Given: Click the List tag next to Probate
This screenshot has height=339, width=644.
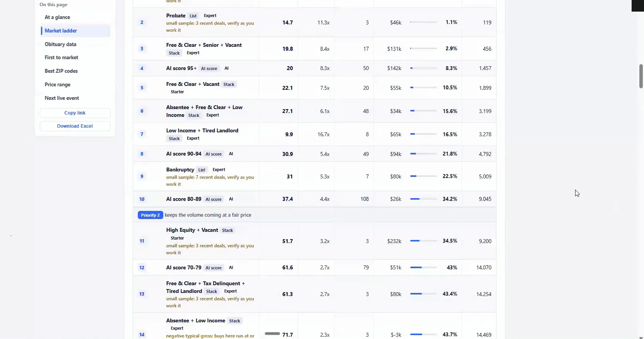Looking at the screenshot, I should click(193, 16).
